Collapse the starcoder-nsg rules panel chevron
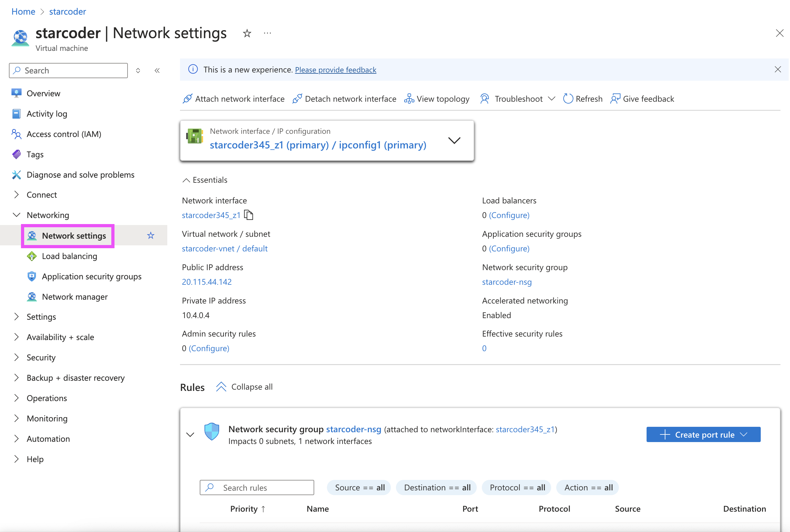 tap(191, 435)
